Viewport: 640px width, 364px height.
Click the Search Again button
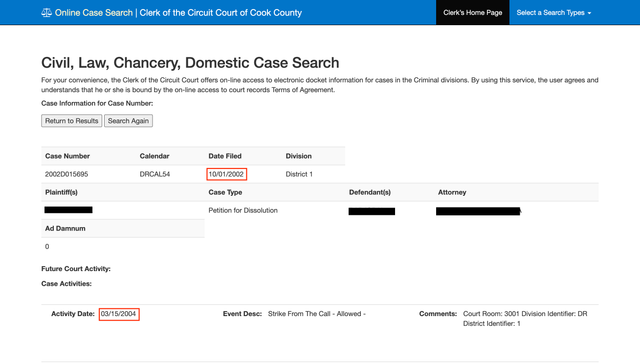(x=128, y=121)
